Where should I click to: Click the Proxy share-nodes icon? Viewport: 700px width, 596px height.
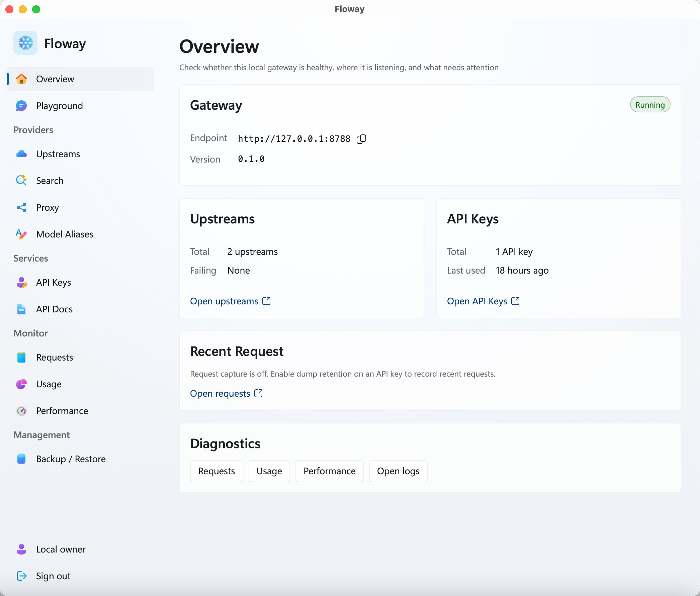[x=21, y=207]
